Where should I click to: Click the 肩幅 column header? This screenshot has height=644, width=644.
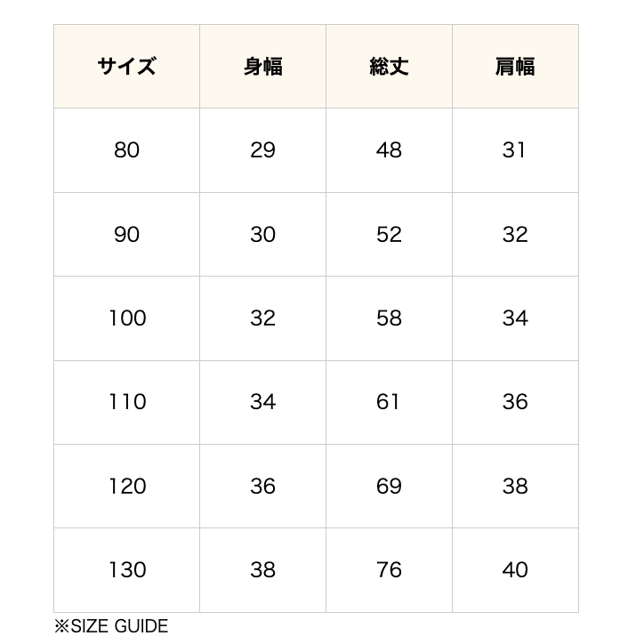(515, 67)
